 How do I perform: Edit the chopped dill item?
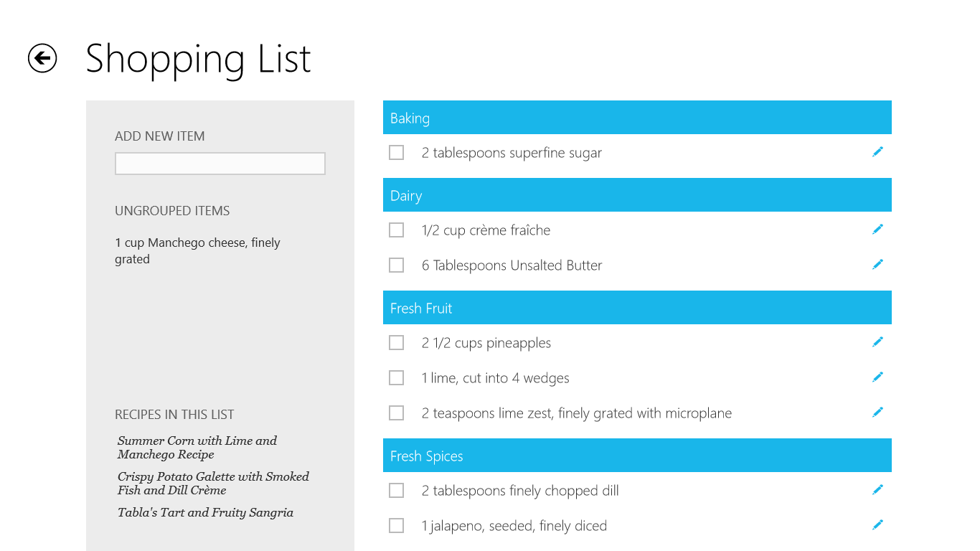click(877, 490)
